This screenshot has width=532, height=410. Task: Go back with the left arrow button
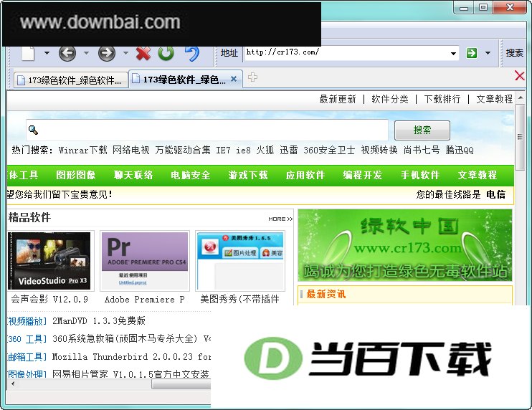click(x=67, y=53)
